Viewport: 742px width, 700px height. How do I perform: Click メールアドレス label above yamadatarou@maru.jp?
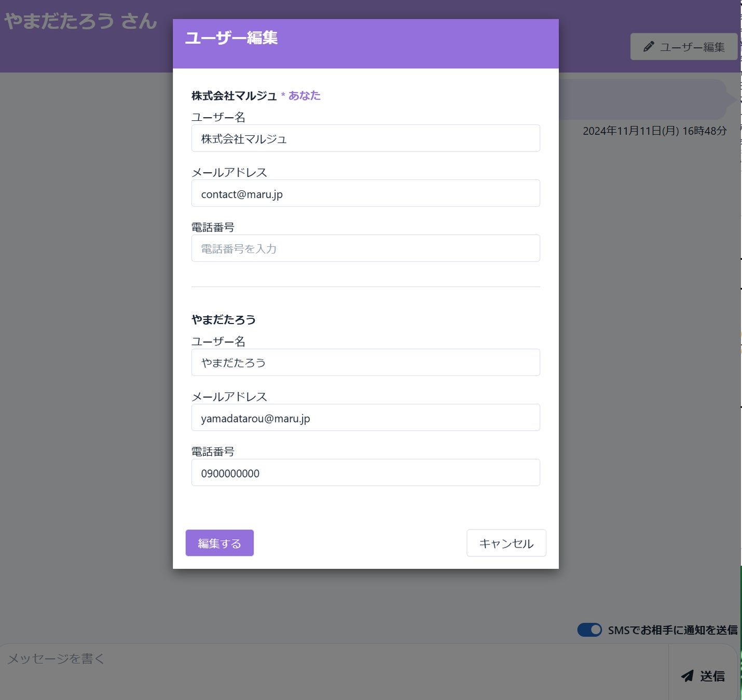tap(229, 397)
